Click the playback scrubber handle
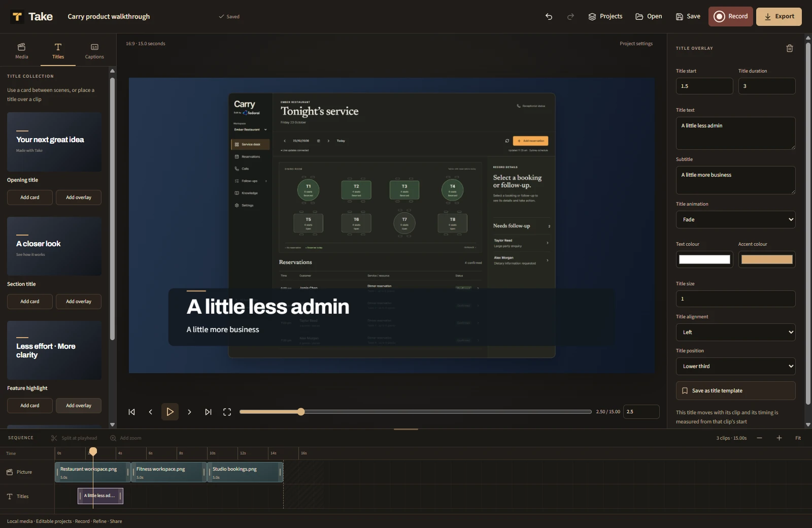The image size is (812, 528). [x=301, y=412]
